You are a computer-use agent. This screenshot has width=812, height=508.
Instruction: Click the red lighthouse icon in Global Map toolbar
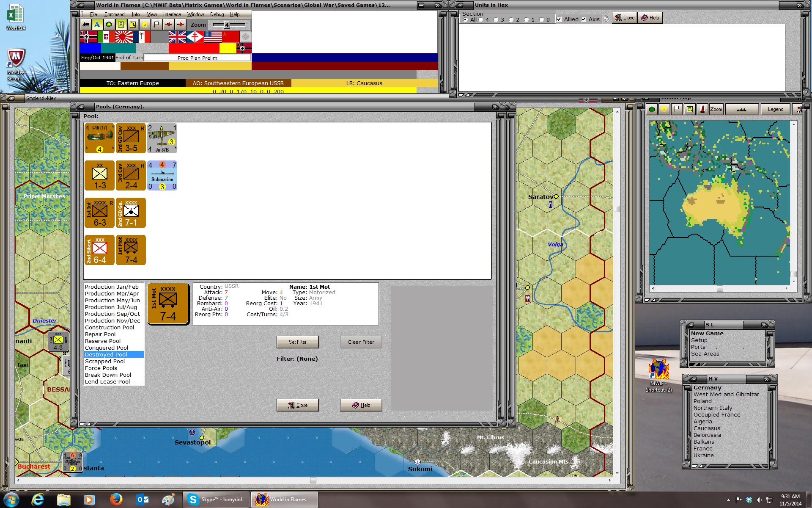pos(702,109)
